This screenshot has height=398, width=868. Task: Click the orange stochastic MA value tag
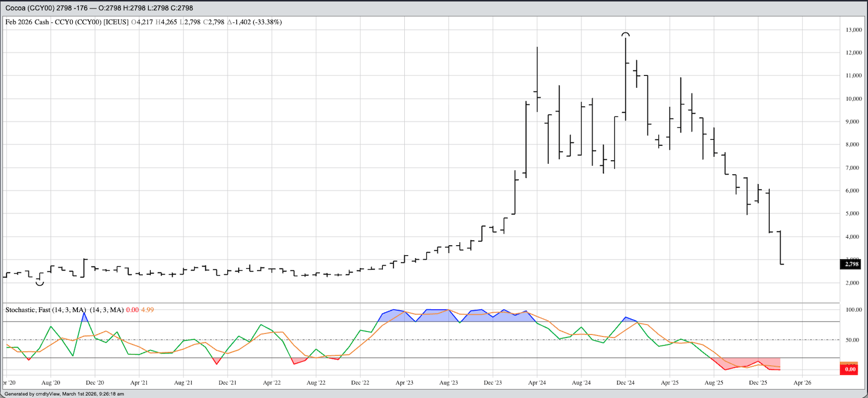tap(849, 364)
